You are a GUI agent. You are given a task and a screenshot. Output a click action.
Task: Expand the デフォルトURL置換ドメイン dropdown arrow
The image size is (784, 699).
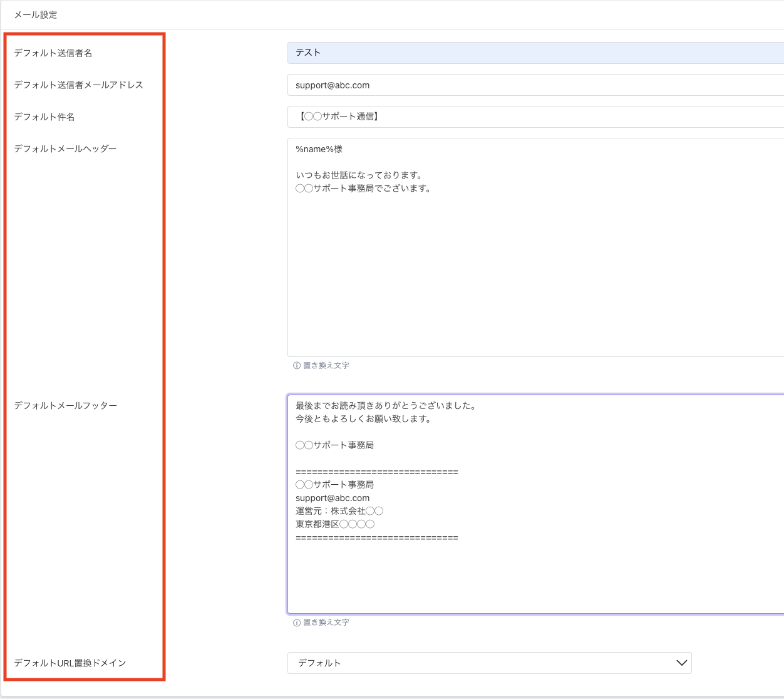[681, 663]
